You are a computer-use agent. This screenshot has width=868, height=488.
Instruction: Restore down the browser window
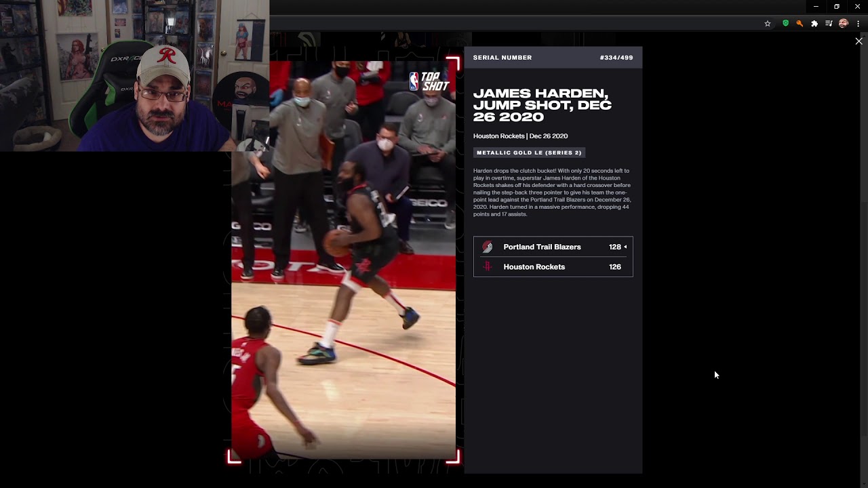tap(836, 7)
